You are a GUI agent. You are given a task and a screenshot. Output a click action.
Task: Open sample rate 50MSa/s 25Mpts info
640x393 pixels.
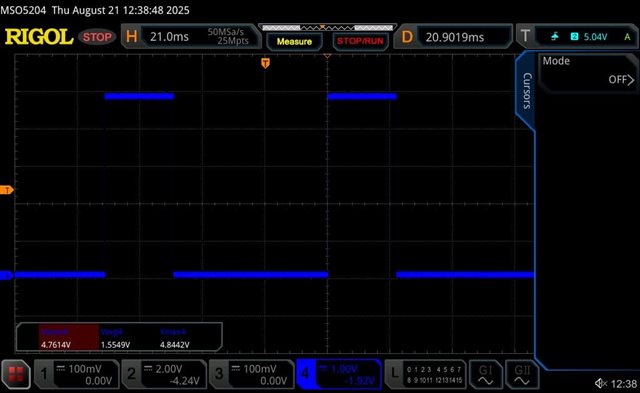(227, 36)
